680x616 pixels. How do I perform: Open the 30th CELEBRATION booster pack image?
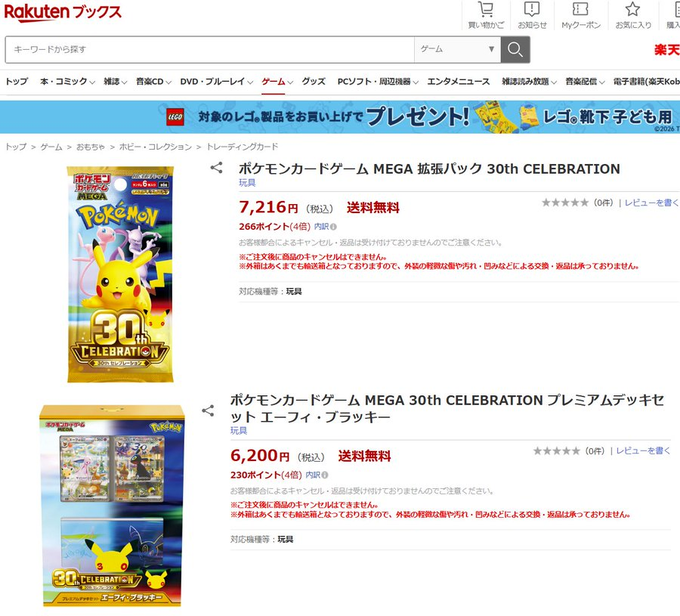pyautogui.click(x=120, y=274)
